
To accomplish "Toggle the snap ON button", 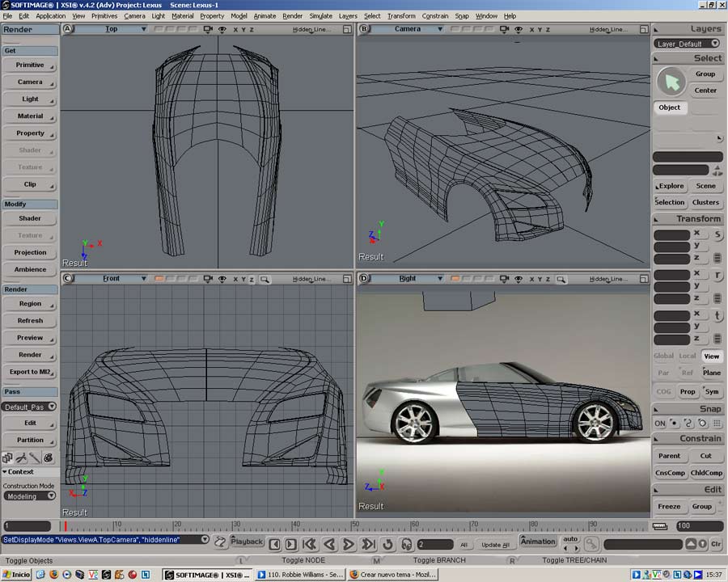I will 660,423.
